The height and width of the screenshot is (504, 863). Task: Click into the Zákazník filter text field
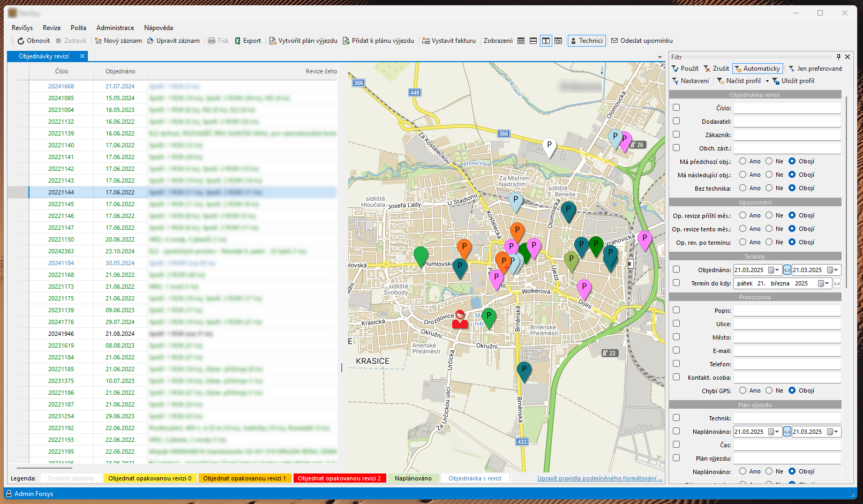787,135
